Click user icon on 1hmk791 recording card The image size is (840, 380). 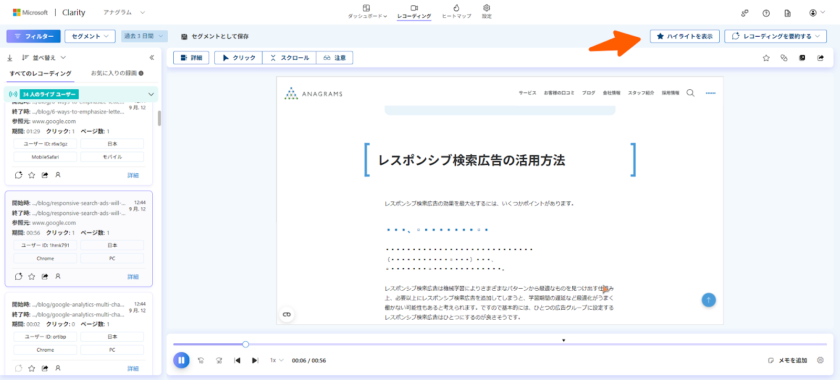(58, 277)
